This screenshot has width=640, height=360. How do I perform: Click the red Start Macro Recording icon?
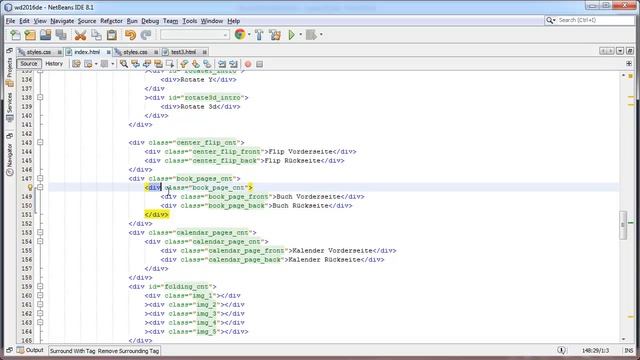tap(248, 64)
